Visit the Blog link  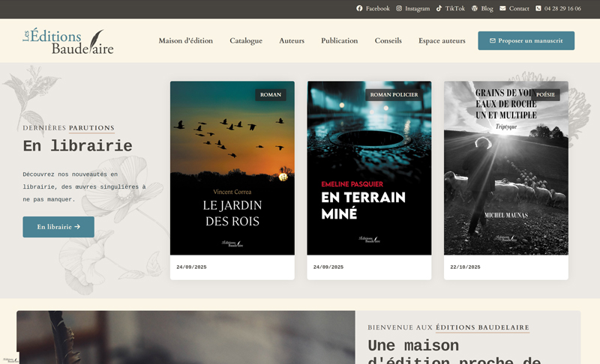[x=482, y=8]
